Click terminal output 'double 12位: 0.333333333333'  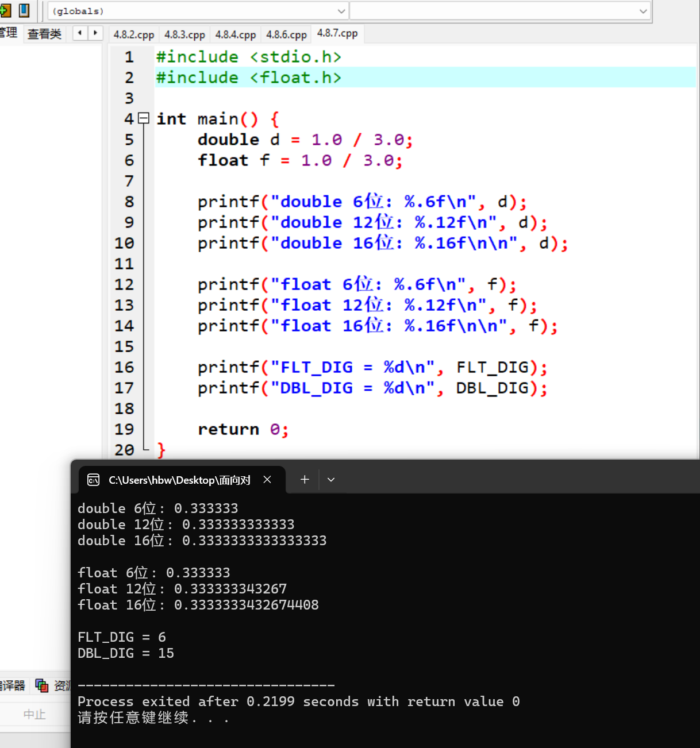pos(186,525)
